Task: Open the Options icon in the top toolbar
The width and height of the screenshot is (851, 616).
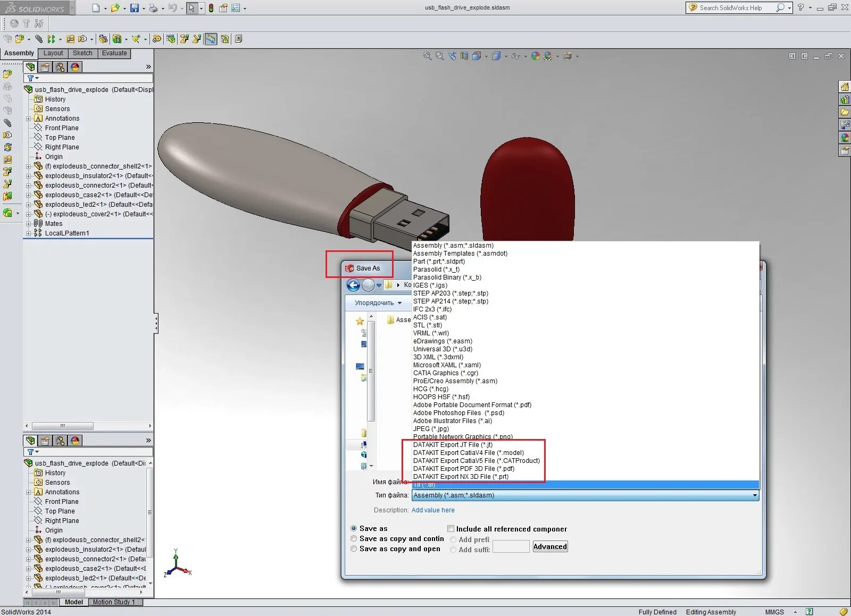Action: [223, 8]
